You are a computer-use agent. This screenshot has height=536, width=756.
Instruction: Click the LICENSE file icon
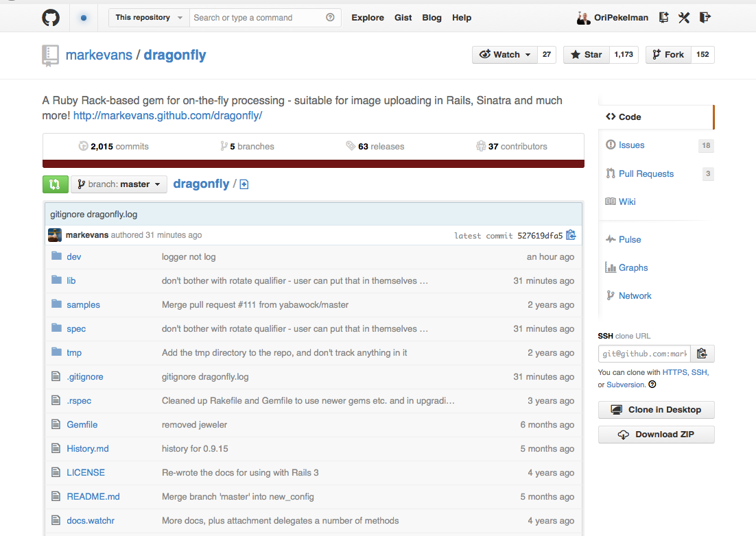pos(56,472)
